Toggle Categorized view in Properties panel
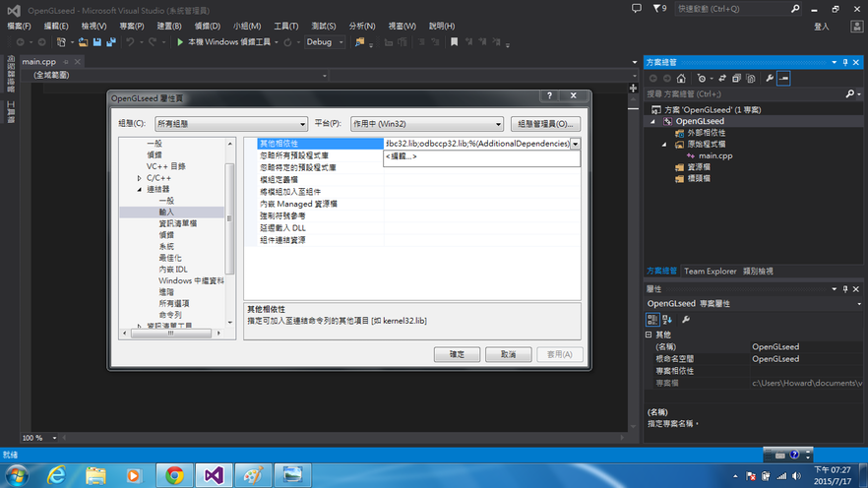This screenshot has height=488, width=868. click(x=652, y=319)
